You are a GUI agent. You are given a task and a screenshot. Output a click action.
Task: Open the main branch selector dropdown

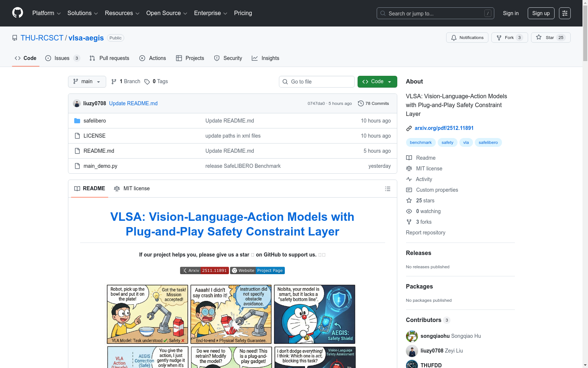[87, 82]
